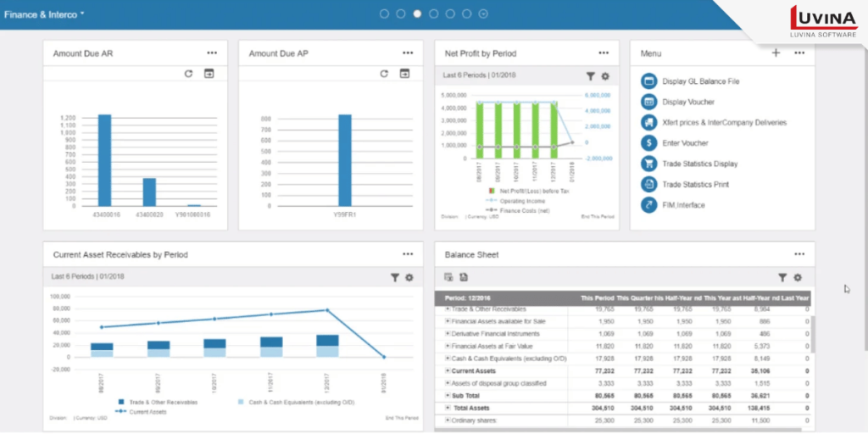Open the Amount Due AR three-dot menu
Viewport: 868px width, 434px height.
click(x=212, y=53)
